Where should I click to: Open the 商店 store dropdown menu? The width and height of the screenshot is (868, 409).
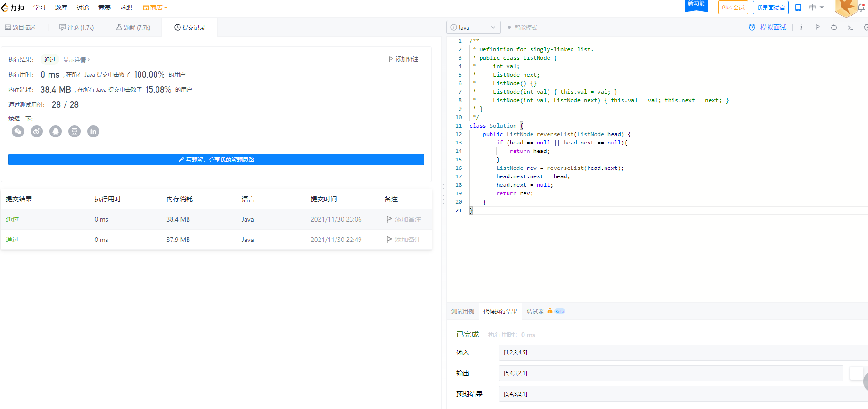point(155,8)
